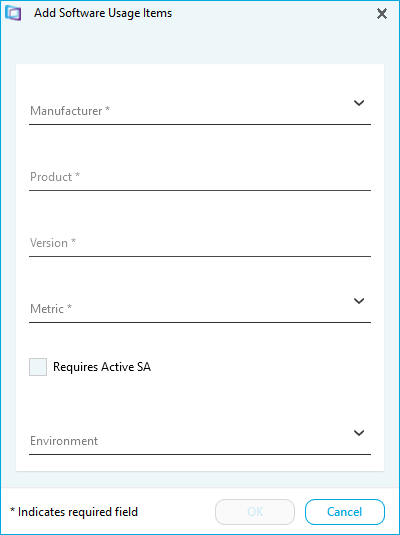
Task: Click the Indicates required field note
Action: click(74, 512)
